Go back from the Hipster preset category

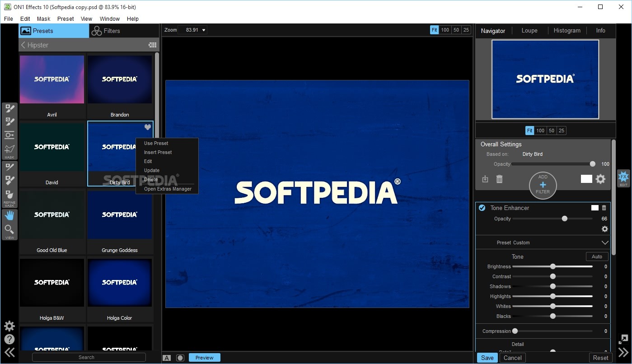tap(23, 45)
